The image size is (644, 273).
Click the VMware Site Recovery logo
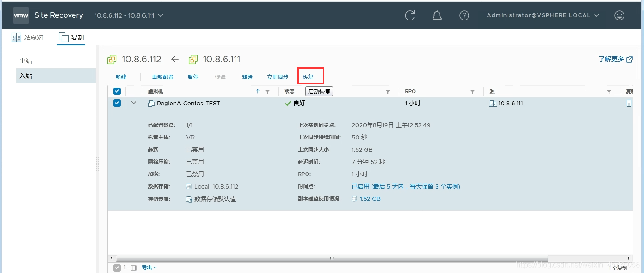21,15
